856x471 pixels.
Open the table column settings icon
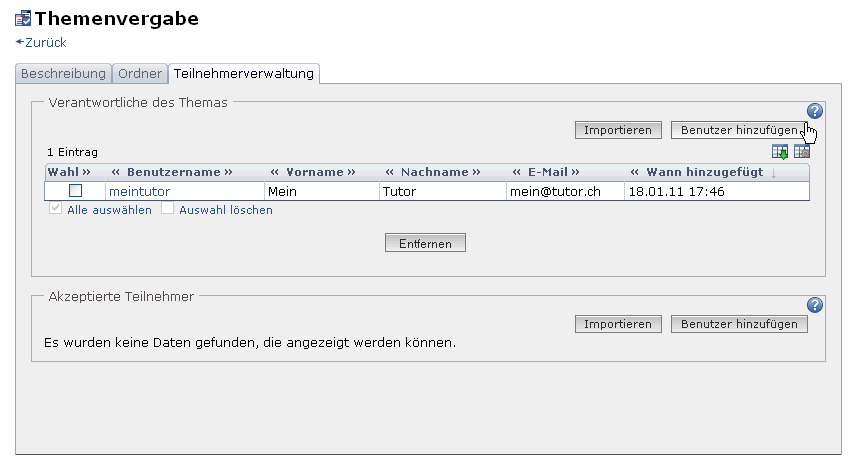pos(802,151)
